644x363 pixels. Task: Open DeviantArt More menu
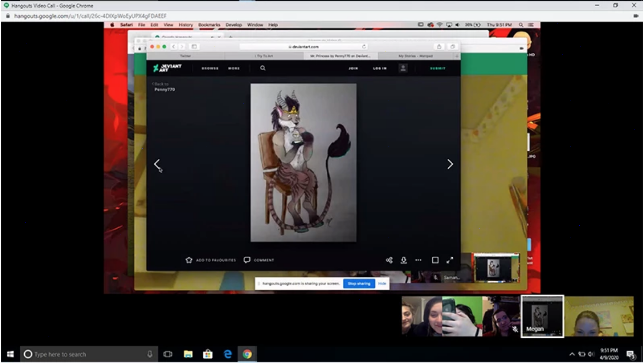[x=234, y=68]
